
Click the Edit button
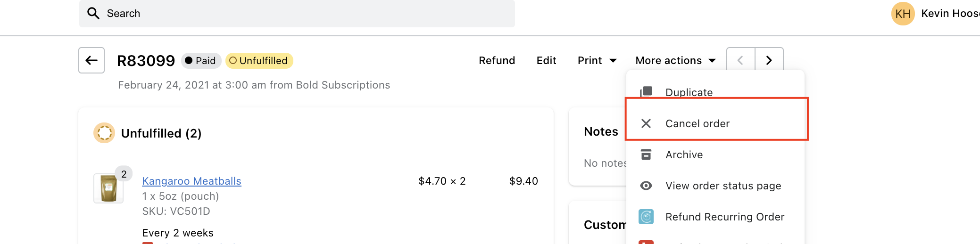(x=547, y=60)
